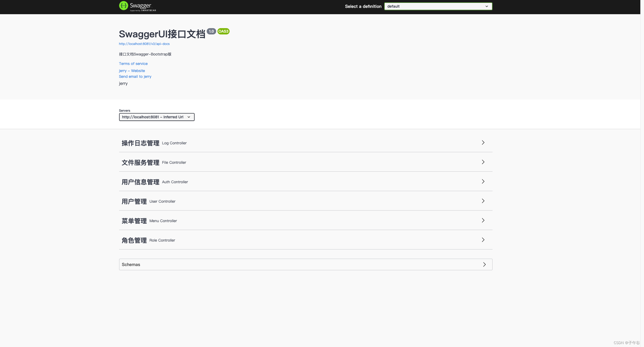Open 用户信息管理 tag section title

click(140, 182)
